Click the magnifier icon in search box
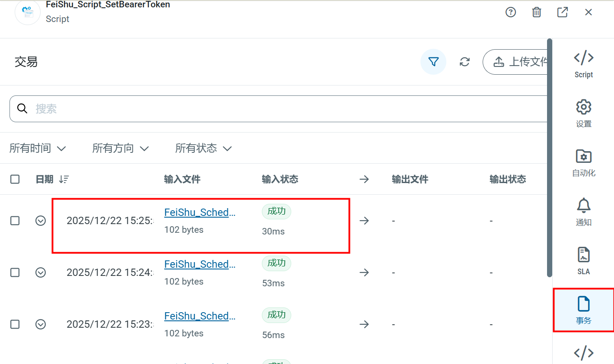Screen dimensions: 614x364 (x=22, y=108)
